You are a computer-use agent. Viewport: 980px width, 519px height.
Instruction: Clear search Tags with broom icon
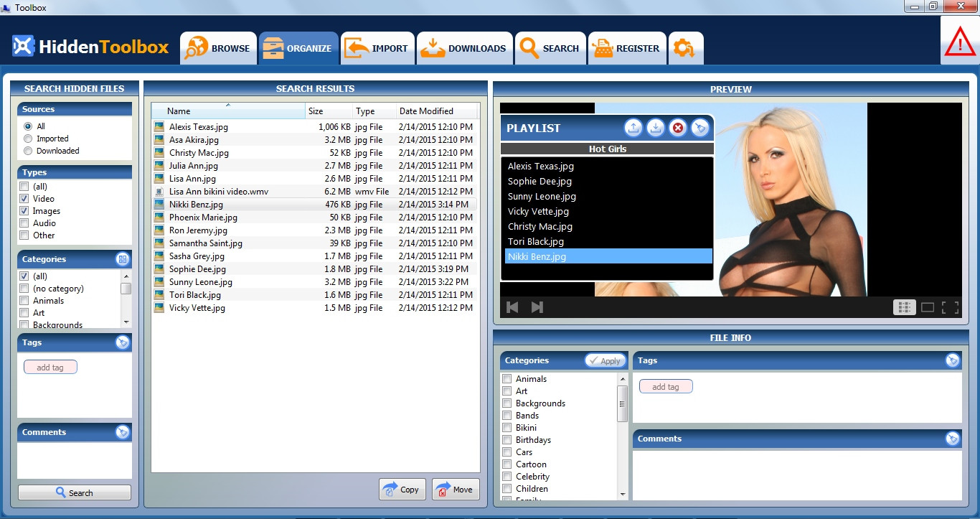(123, 342)
